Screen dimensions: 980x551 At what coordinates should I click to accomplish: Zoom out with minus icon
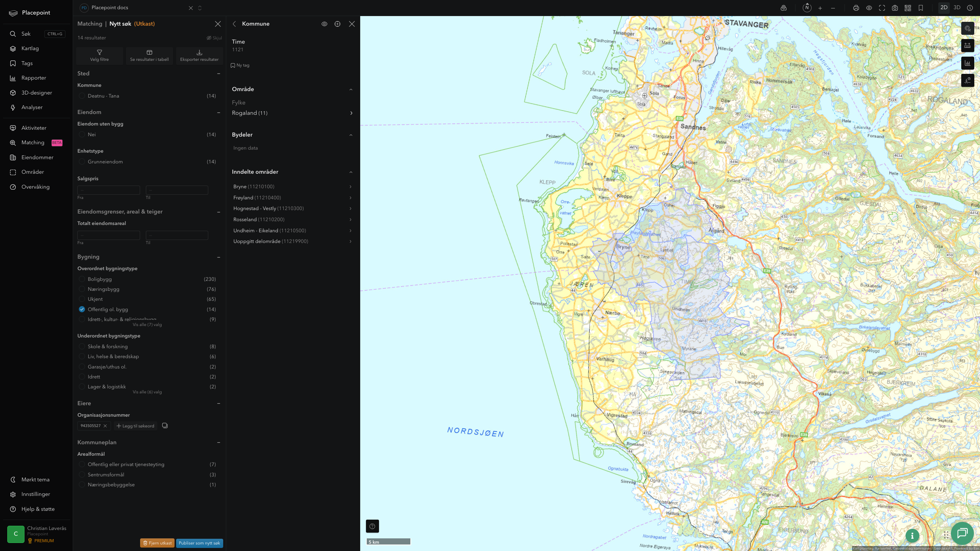pos(833,8)
